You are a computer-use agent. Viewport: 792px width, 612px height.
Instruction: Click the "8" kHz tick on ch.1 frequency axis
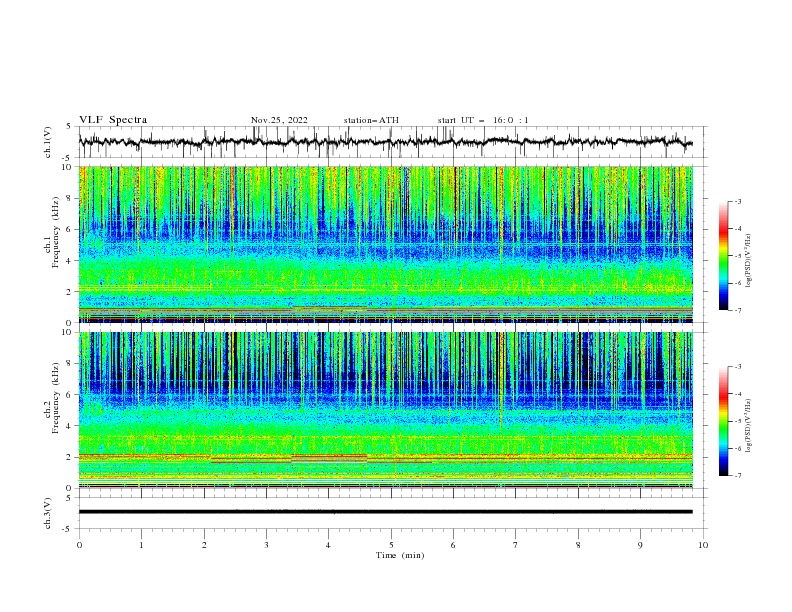(70, 198)
